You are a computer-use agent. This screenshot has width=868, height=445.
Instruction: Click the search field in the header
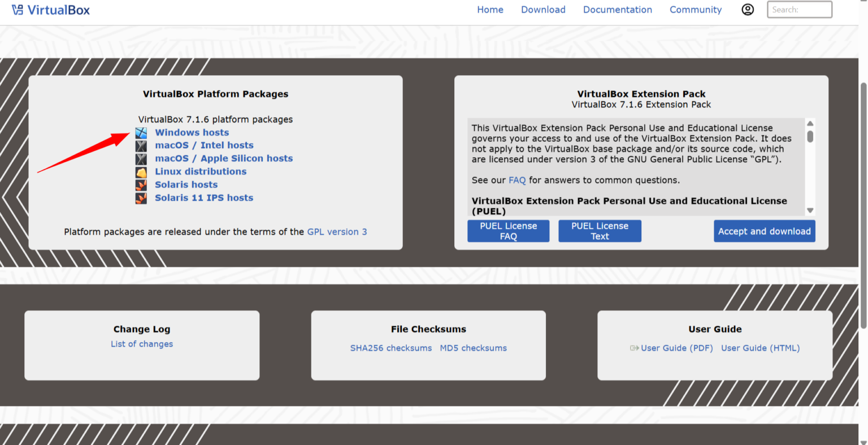[x=799, y=9]
